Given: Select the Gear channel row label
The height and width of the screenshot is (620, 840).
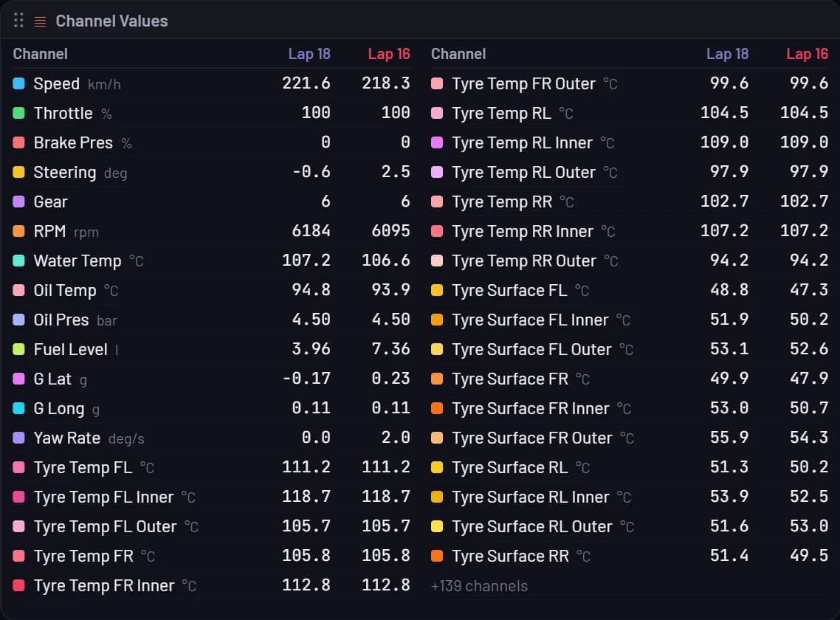Looking at the screenshot, I should tap(51, 202).
